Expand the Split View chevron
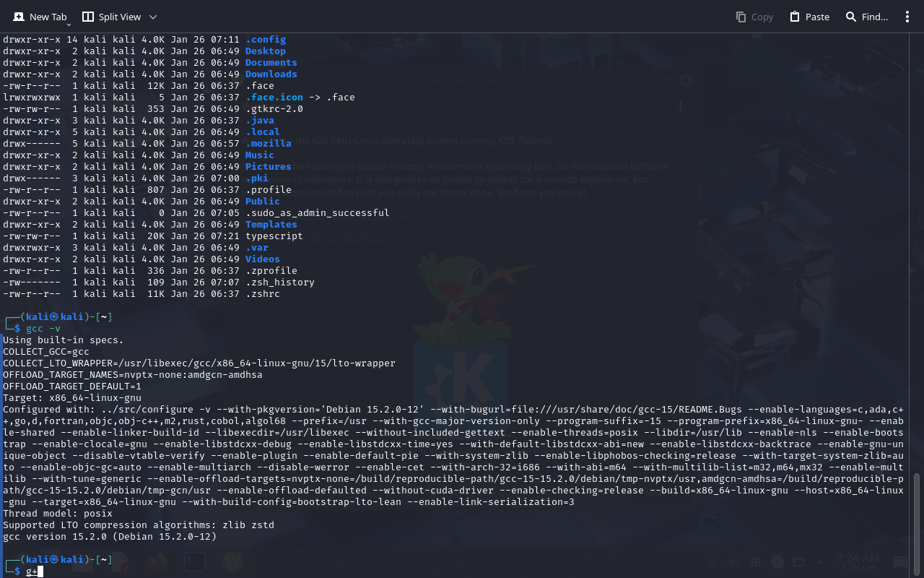 [x=153, y=17]
